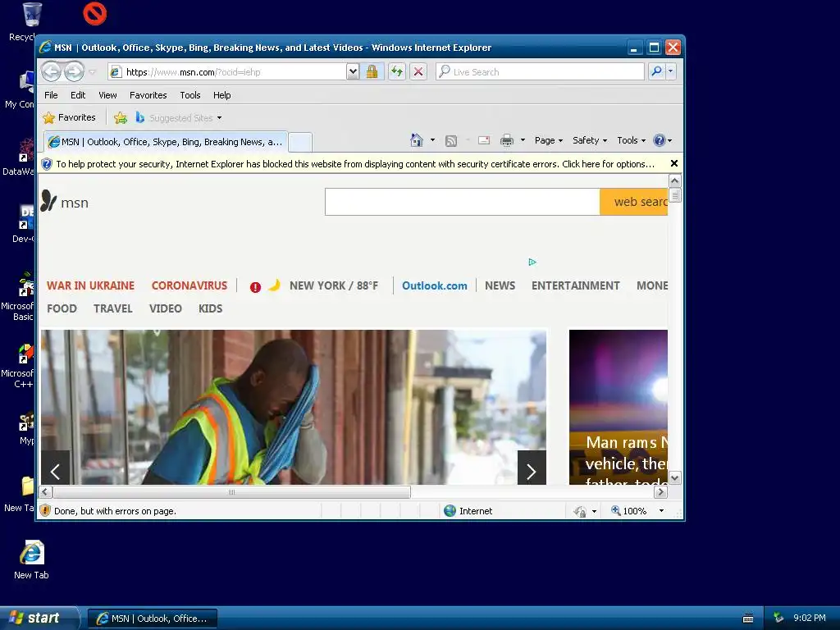Click the red weather alert icon

[256, 287]
